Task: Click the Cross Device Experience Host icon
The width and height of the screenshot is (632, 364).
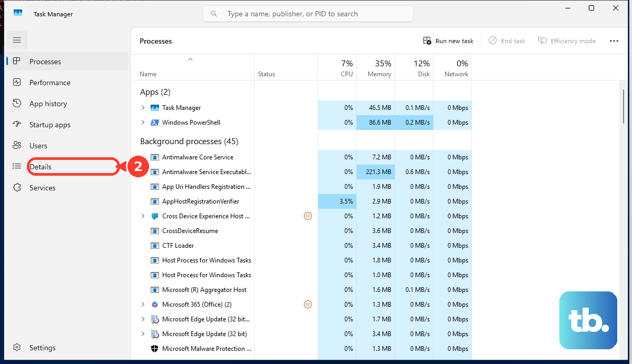Action: point(155,216)
